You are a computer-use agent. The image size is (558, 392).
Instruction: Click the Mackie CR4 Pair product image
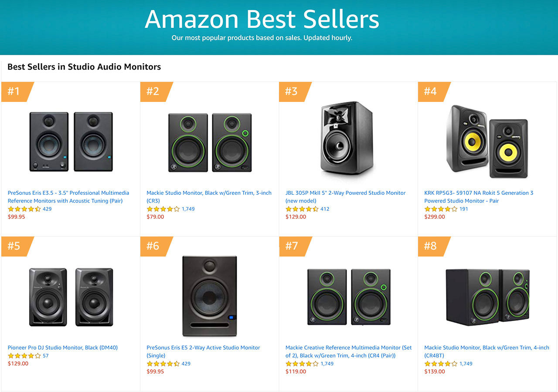(349, 297)
